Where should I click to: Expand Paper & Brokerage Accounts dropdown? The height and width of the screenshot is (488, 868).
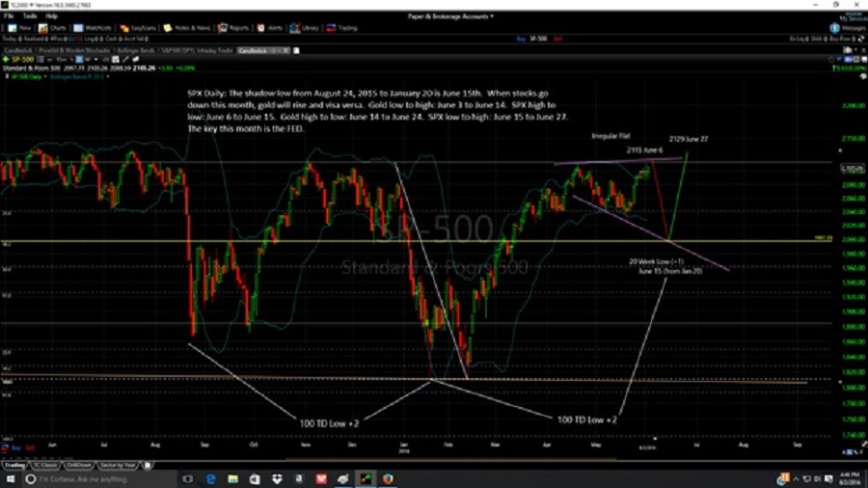(x=450, y=16)
